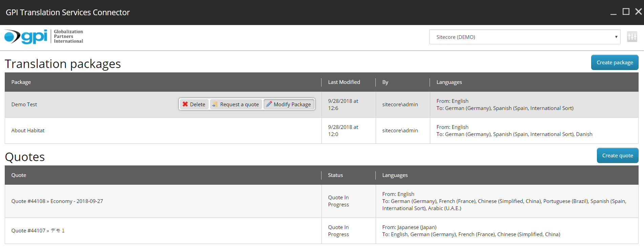Screen dimensions: 644x249
Task: Click the Package column header
Action: coord(21,82)
